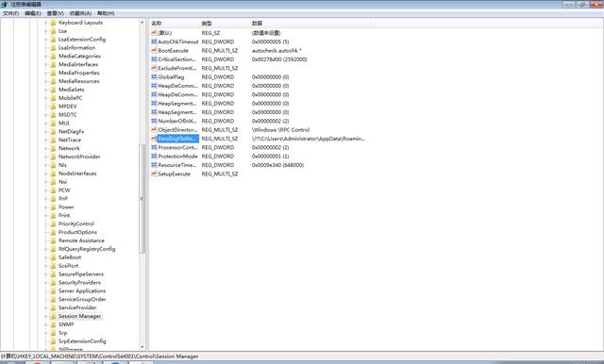Click the 0x0009e340 (648000) data cell
Screen dimensions: 604x364
coord(277,165)
